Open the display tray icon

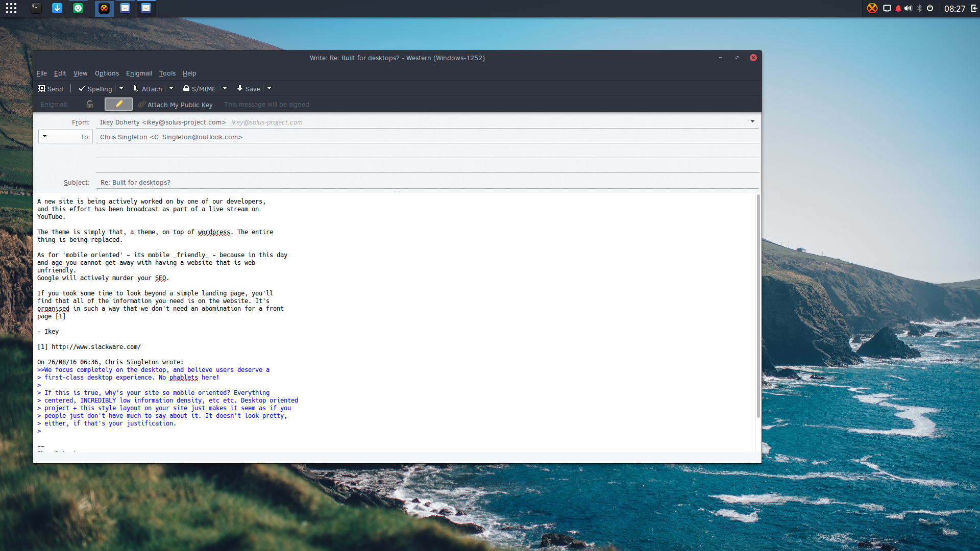coord(887,8)
